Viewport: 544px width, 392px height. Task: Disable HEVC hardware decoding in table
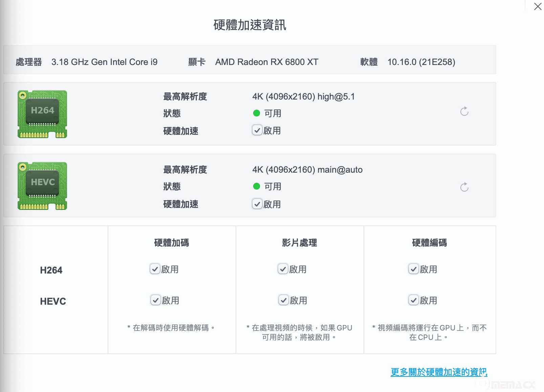(x=156, y=300)
